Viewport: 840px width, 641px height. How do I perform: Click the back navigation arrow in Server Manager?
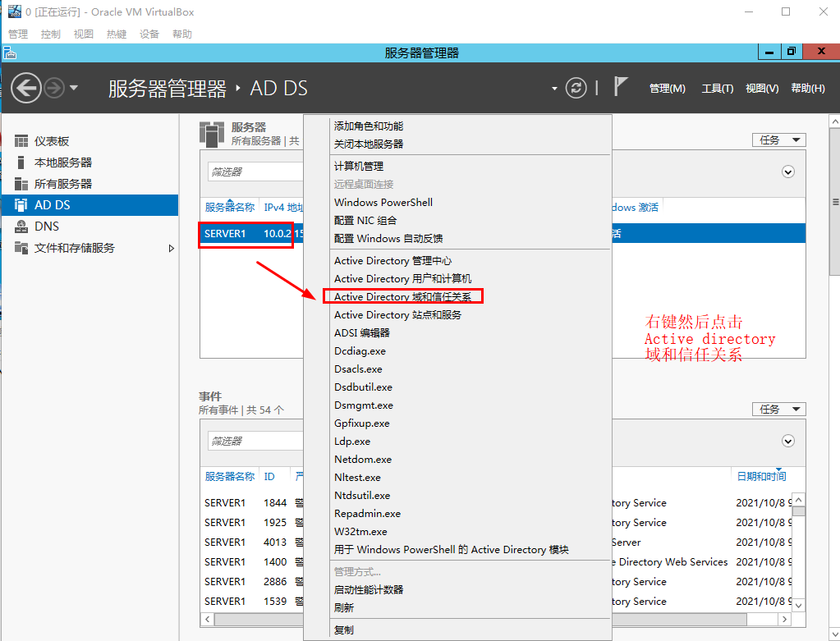pos(25,88)
